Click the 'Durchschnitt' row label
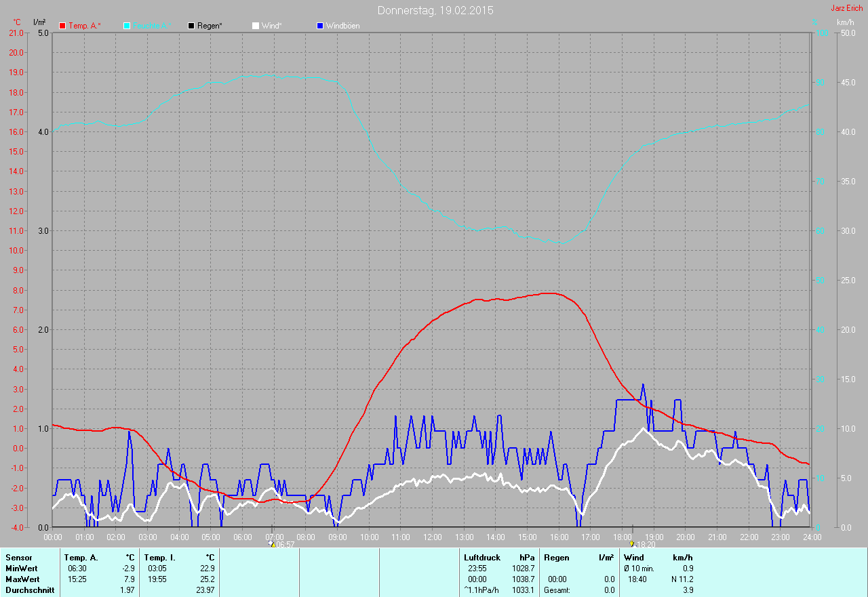The width and height of the screenshot is (868, 597). (30, 590)
